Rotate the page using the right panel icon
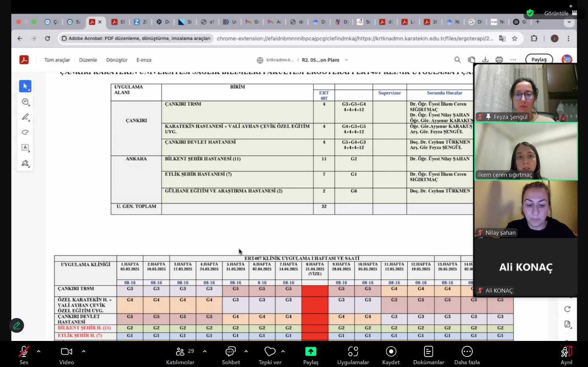 click(567, 309)
